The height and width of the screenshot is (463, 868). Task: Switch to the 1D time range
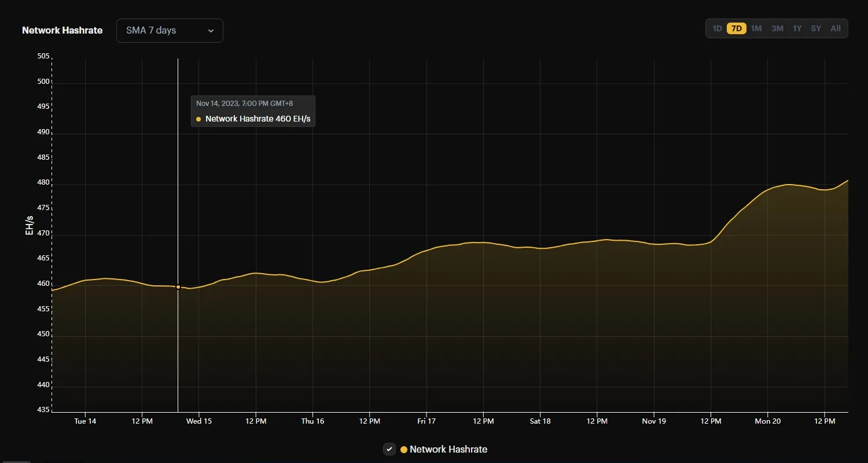pyautogui.click(x=717, y=28)
